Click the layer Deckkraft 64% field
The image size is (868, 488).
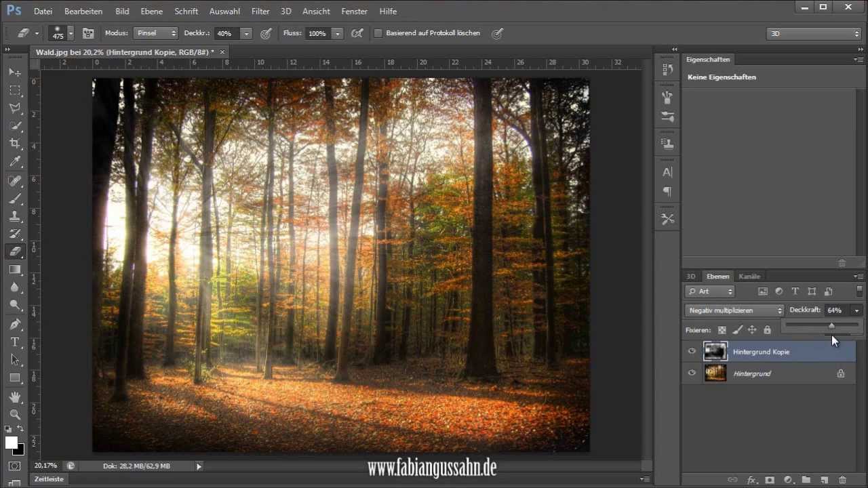tap(837, 310)
